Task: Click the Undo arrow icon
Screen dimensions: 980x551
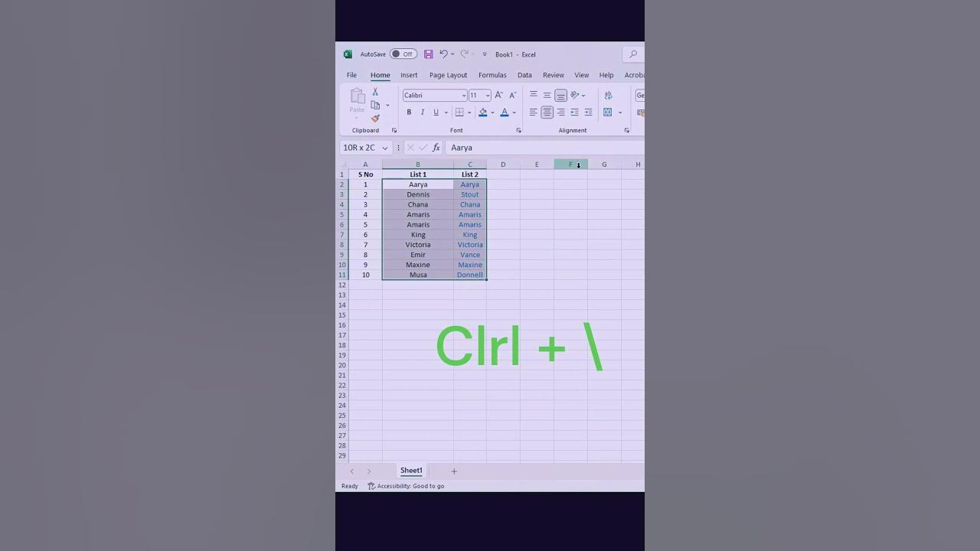Action: coord(443,54)
